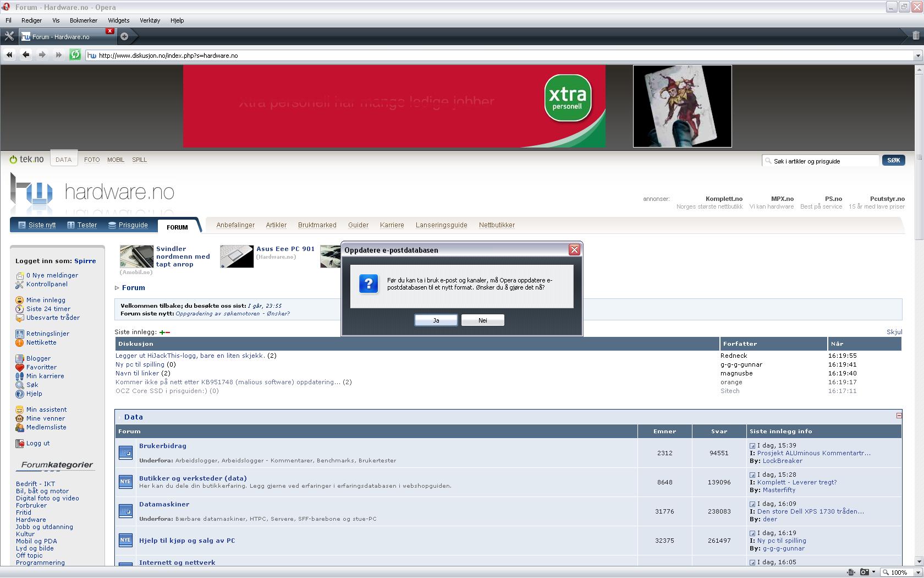
Task: Click the NYE icon beside Butikker og verksteder
Action: click(126, 482)
